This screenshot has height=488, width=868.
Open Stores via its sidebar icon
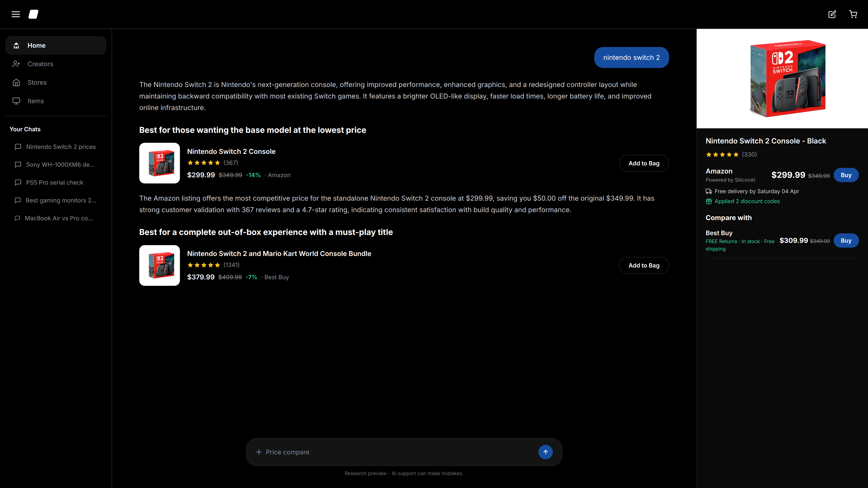coord(16,82)
